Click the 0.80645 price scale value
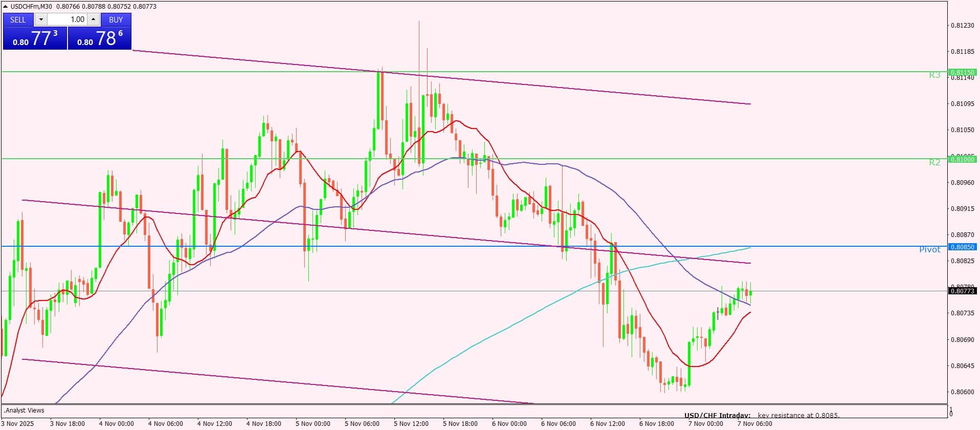 (x=962, y=366)
